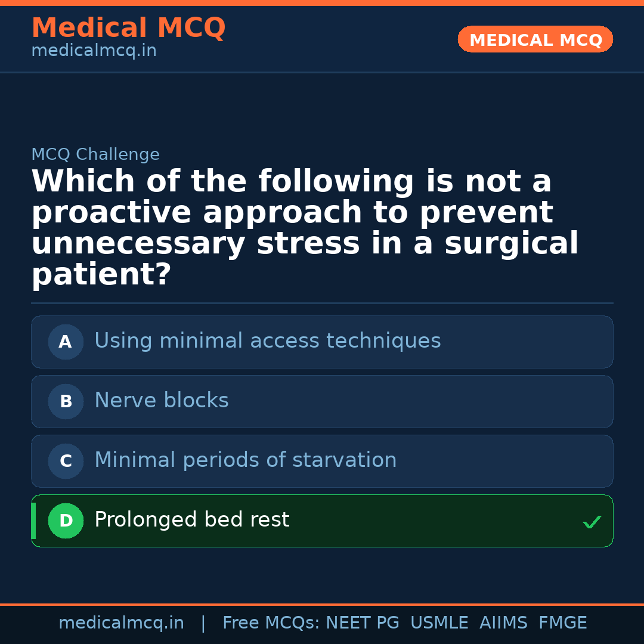Image resolution: width=644 pixels, height=644 pixels.
Task: Select option Using minimal access techniques
Action: [x=267, y=341]
